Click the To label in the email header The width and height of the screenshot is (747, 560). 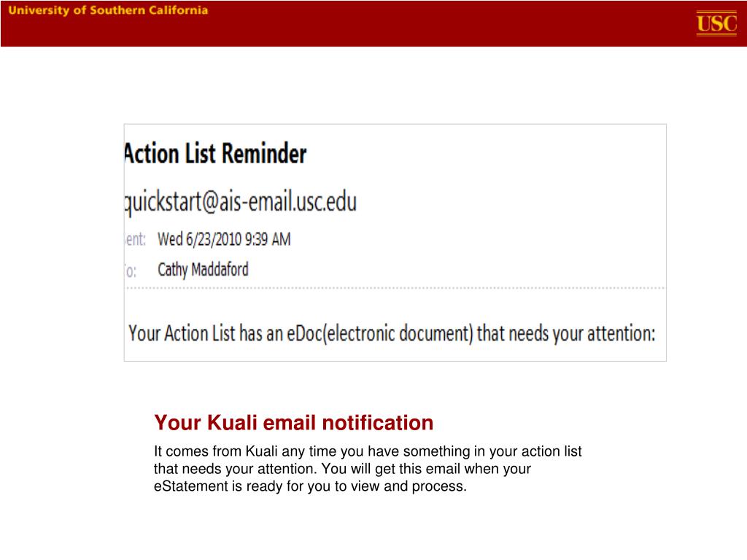[131, 271]
